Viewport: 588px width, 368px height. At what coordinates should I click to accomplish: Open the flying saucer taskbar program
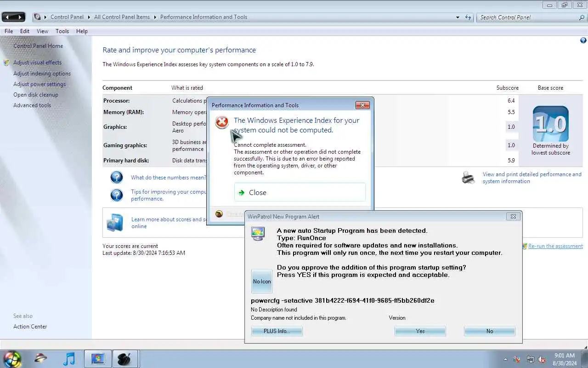tap(41, 358)
